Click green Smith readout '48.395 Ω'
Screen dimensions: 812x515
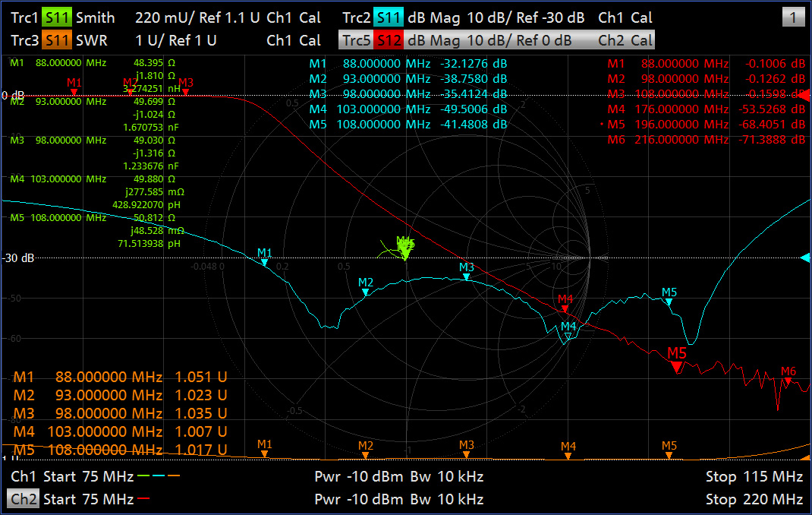pyautogui.click(x=154, y=63)
